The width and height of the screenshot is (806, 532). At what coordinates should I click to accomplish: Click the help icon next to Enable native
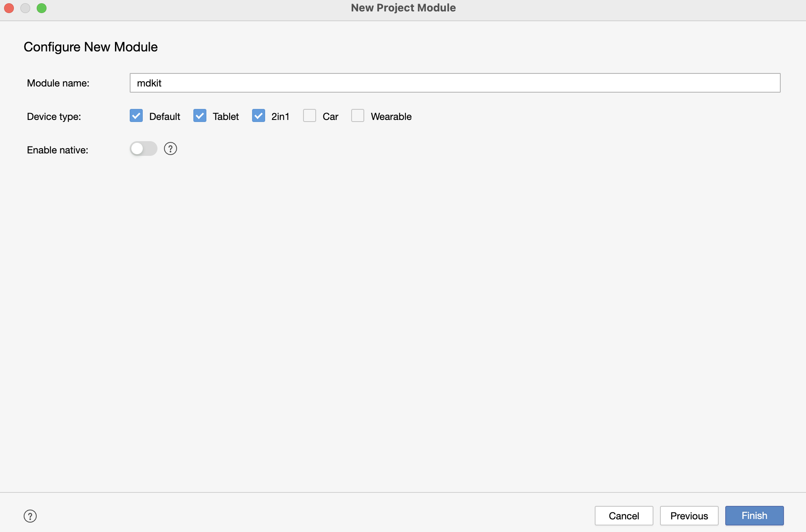click(x=170, y=149)
